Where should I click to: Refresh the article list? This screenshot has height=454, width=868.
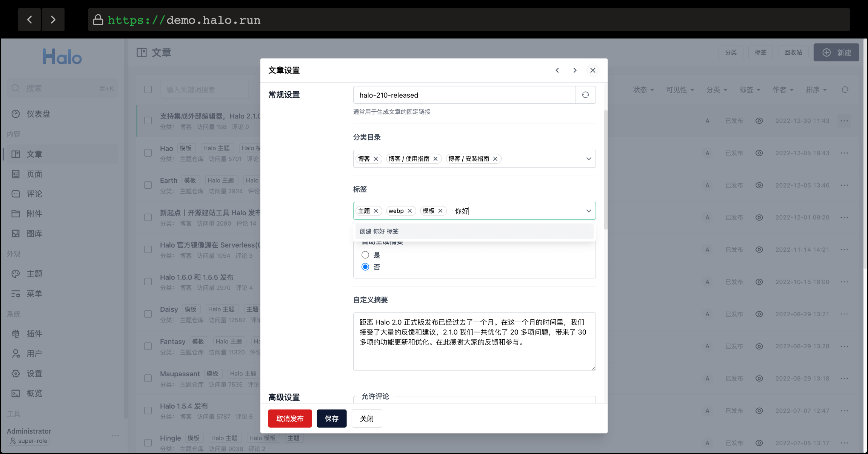tap(845, 89)
